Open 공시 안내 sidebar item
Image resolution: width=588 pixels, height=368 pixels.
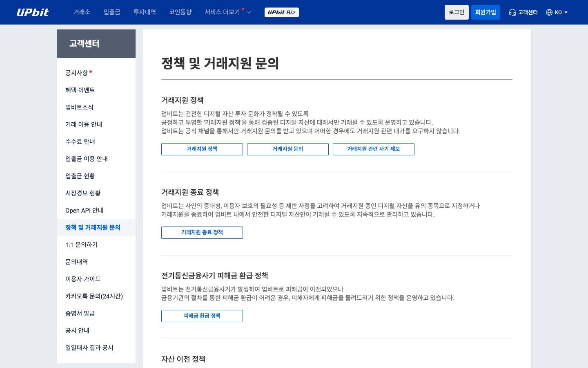tap(96, 330)
